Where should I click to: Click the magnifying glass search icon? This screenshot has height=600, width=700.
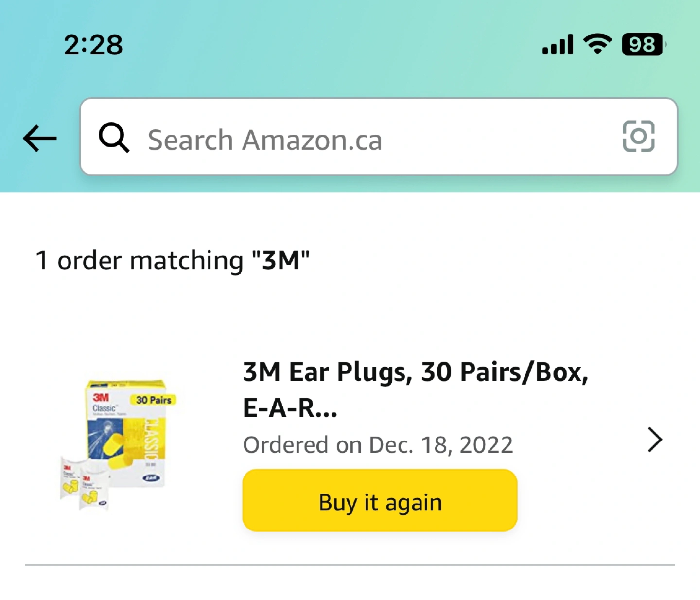click(x=114, y=138)
